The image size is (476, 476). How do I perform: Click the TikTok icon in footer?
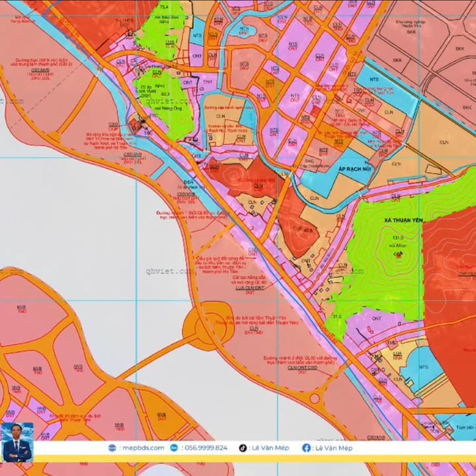pos(243,448)
